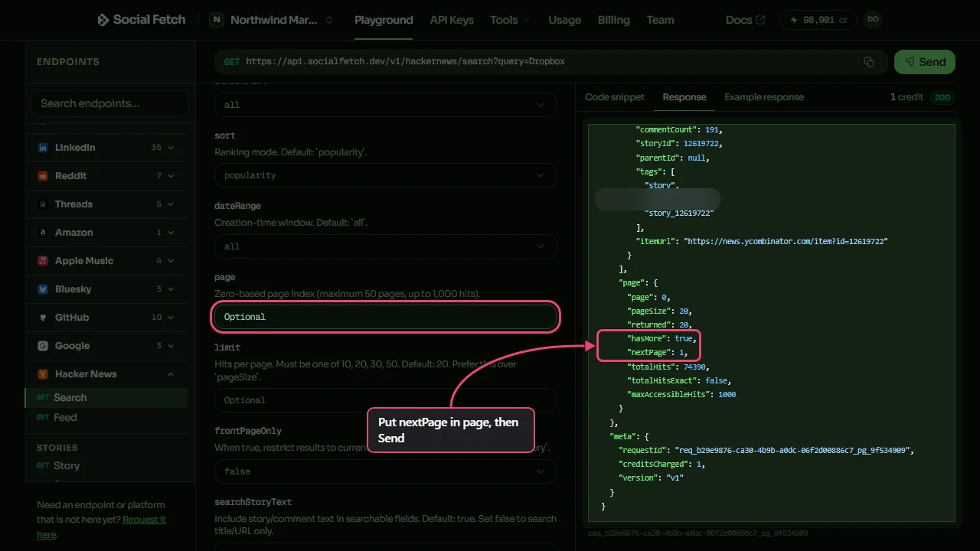Click the LinkedIn platform icon
The width and height of the screenshot is (980, 551).
click(43, 148)
